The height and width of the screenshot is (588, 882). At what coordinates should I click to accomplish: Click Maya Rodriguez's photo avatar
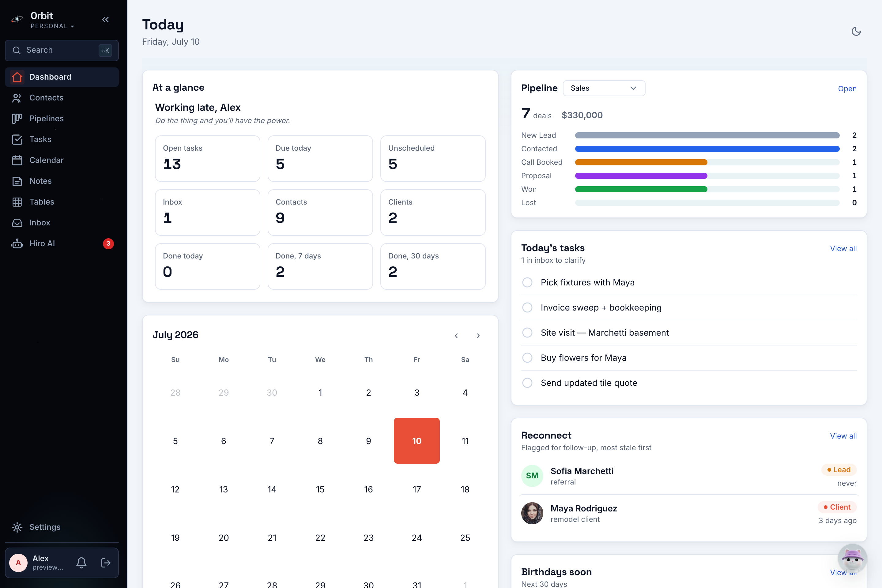pyautogui.click(x=532, y=513)
